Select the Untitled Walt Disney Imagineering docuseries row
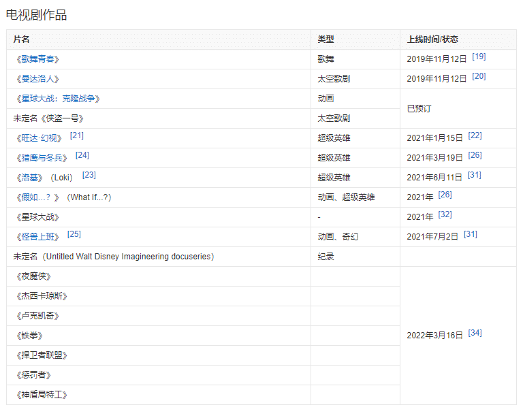The image size is (523, 420). tap(261, 257)
